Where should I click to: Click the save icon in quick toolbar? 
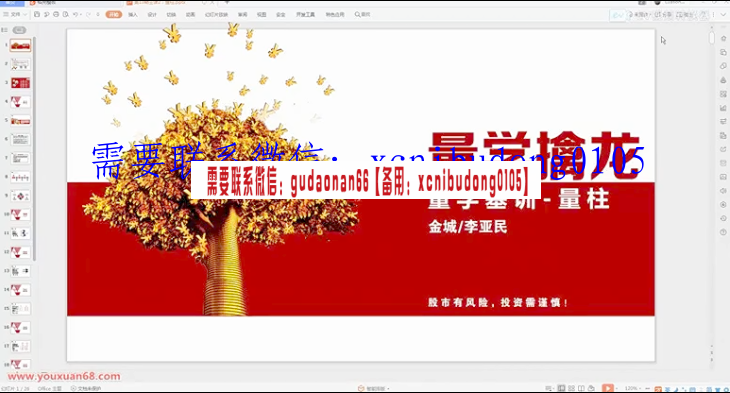[37, 14]
